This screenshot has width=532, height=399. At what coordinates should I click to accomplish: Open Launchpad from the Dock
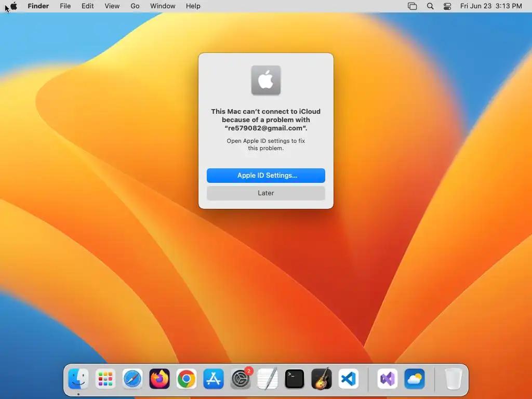pyautogui.click(x=105, y=379)
